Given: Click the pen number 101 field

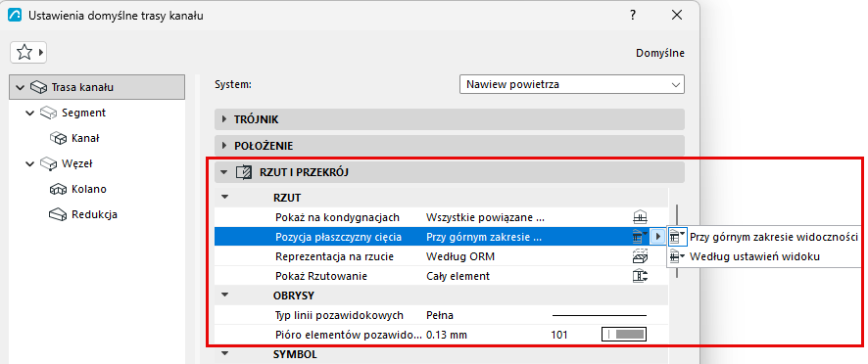Looking at the screenshot, I should [559, 335].
